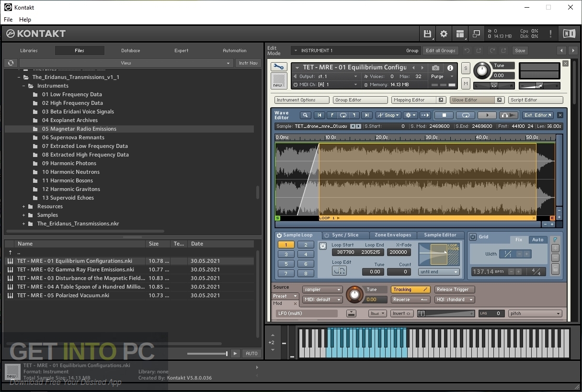The width and height of the screenshot is (582, 392).
Task: Click the magnifier zoom tool in Wave Editor
Action: coord(305,115)
